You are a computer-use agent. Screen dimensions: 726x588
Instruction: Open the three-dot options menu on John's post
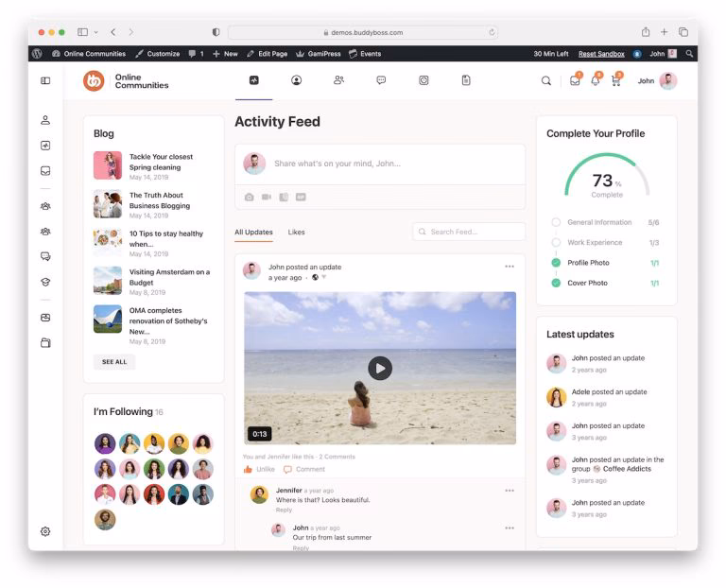(510, 267)
